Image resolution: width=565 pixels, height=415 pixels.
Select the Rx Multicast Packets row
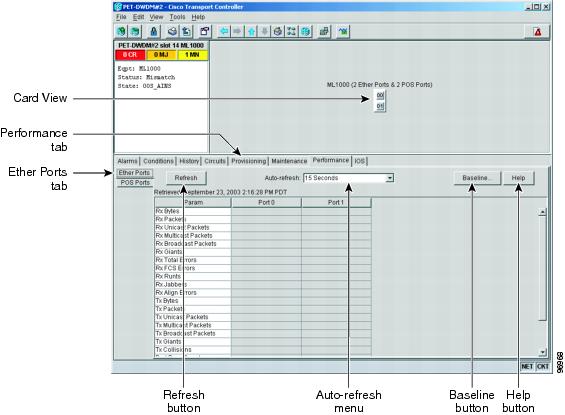263,236
